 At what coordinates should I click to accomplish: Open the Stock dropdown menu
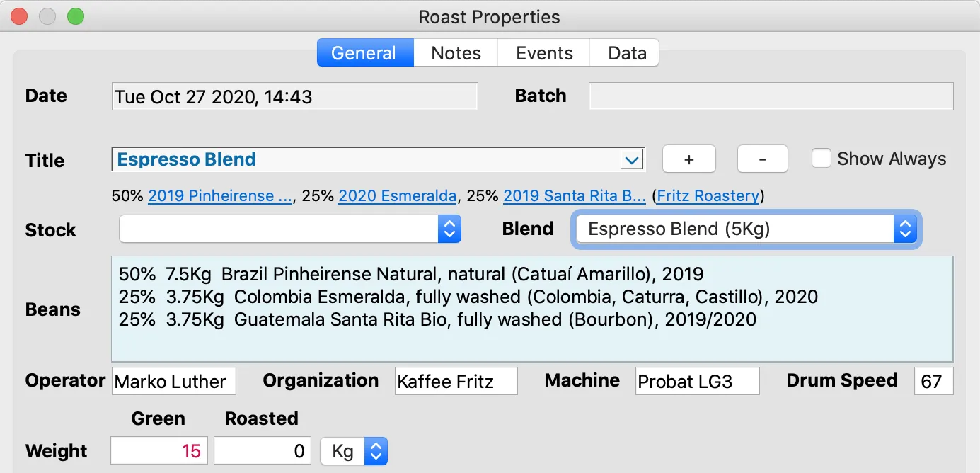tap(449, 229)
